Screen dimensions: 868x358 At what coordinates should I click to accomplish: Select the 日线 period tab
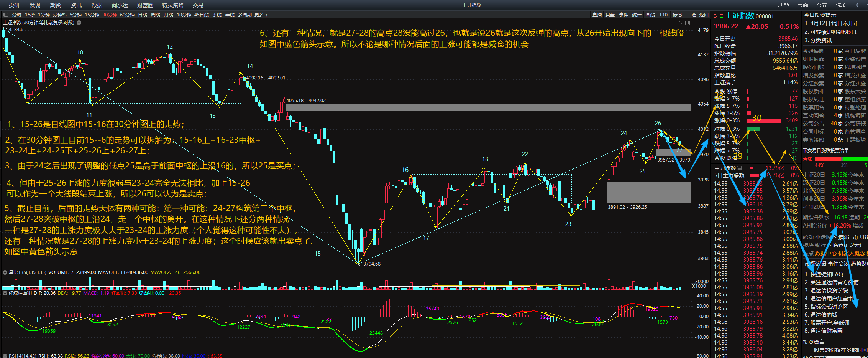point(143,15)
